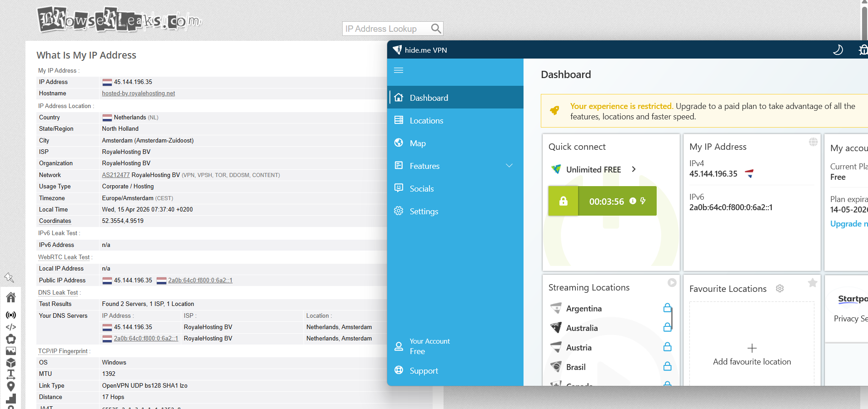The width and height of the screenshot is (868, 409).
Task: Open the font text-width icon in BrowserLeaks sidebar
Action: [x=11, y=375]
